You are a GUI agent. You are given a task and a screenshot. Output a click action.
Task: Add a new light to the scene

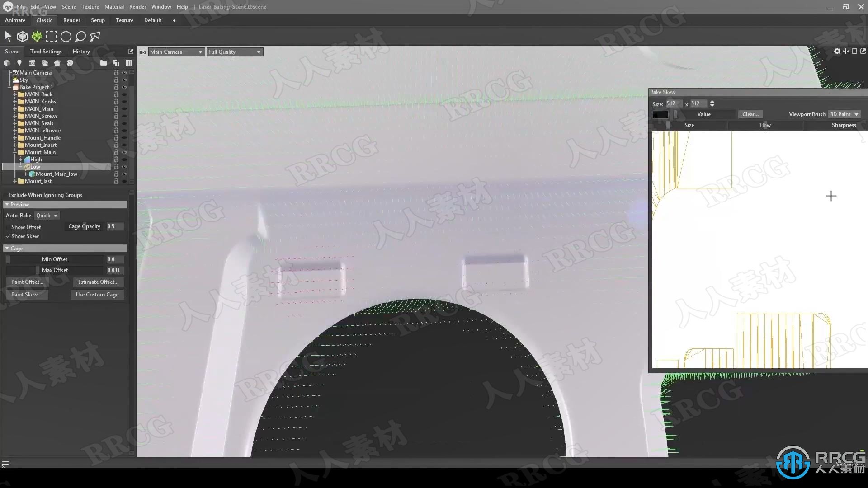point(19,63)
